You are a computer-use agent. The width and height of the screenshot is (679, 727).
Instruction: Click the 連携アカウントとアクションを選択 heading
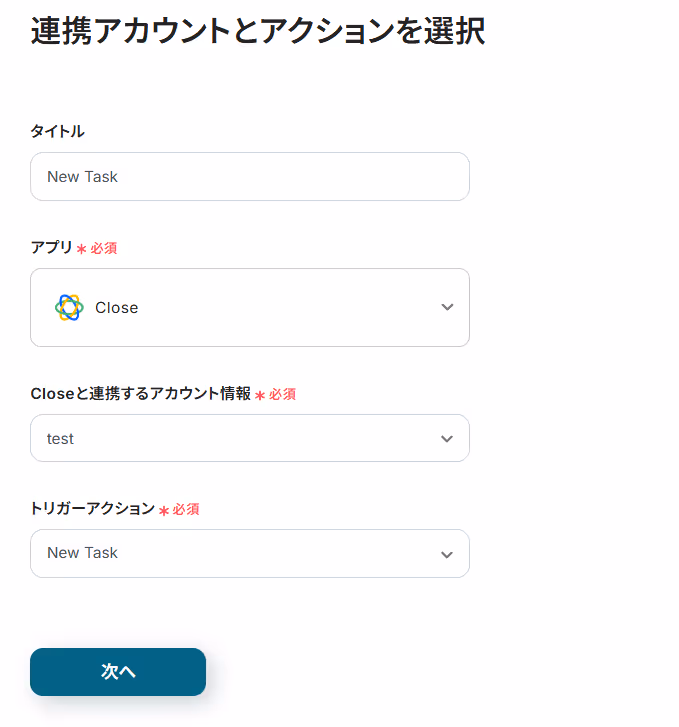(x=258, y=31)
